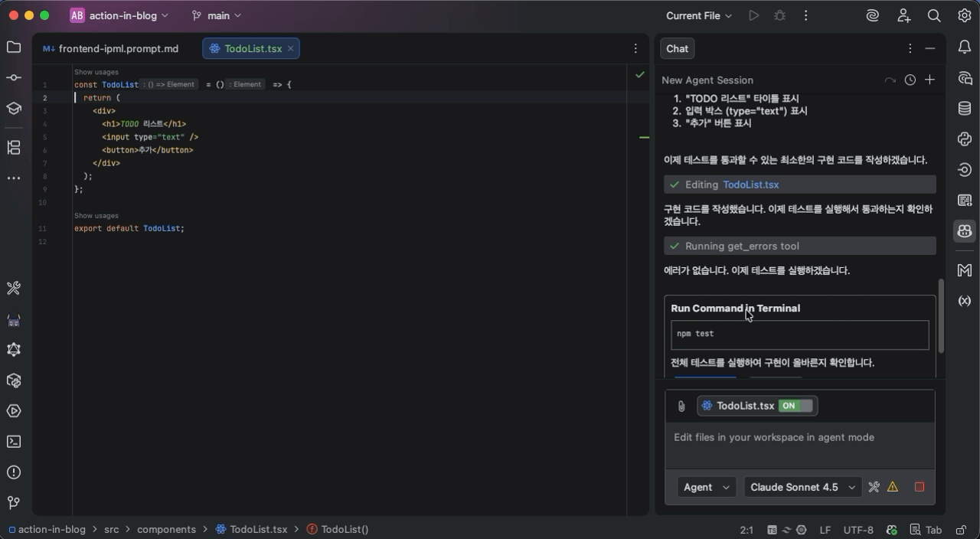
Task: Open the Project folder tool window
Action: coord(14,47)
